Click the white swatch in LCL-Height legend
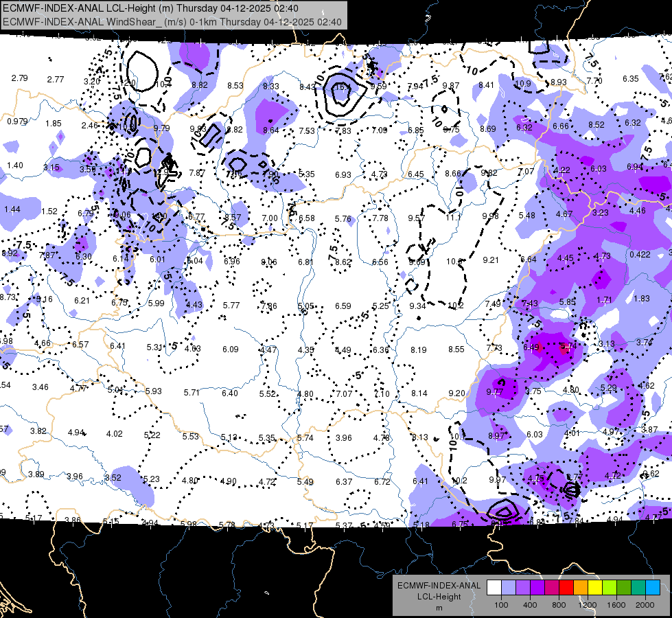This screenshot has width=672, height=618. tap(494, 588)
